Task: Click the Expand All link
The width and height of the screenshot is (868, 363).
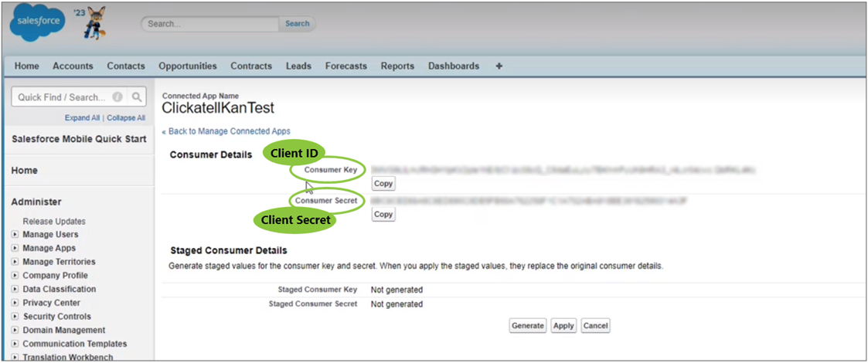Action: click(x=82, y=118)
